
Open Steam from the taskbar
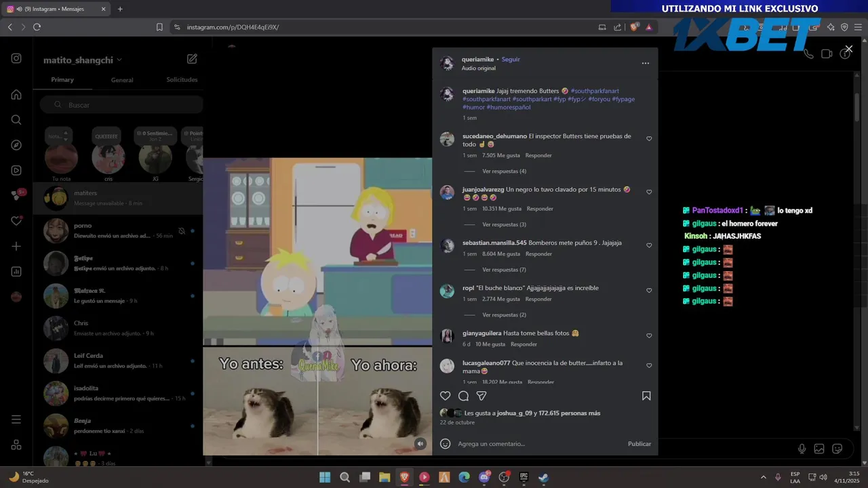543,477
